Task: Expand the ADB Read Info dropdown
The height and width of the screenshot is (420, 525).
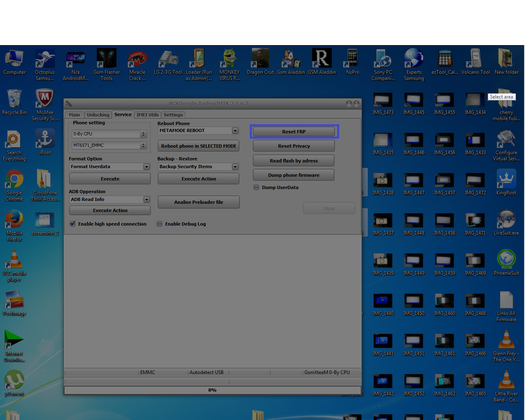Action: [x=146, y=199]
